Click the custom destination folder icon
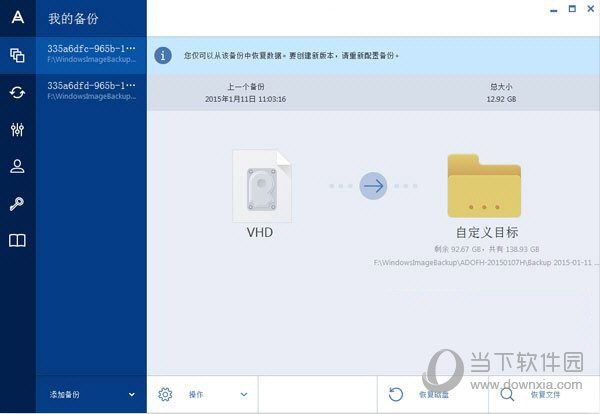Viewport: 600px width, 414px height. pos(484,186)
